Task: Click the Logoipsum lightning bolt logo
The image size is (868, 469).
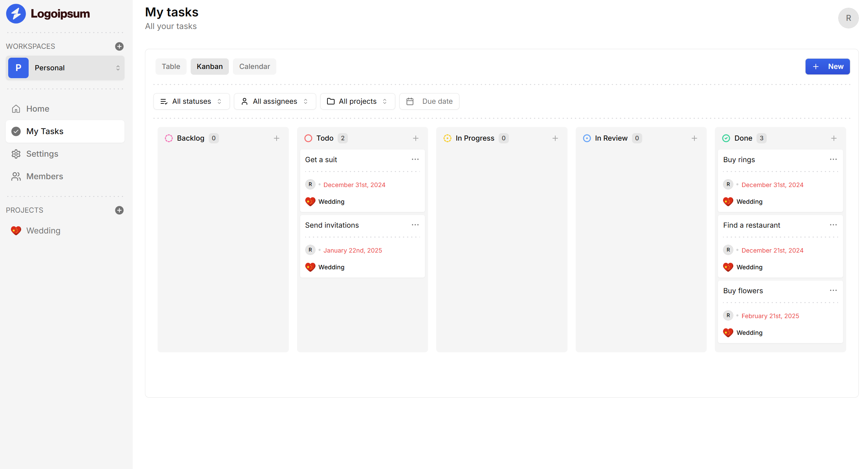Action: tap(16, 14)
